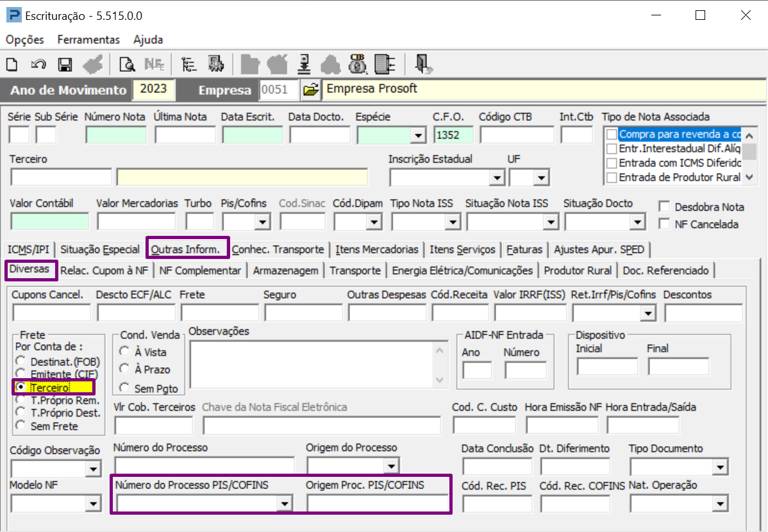The height and width of the screenshot is (532, 768).
Task: Click the Número Nota input field
Action: (x=116, y=135)
